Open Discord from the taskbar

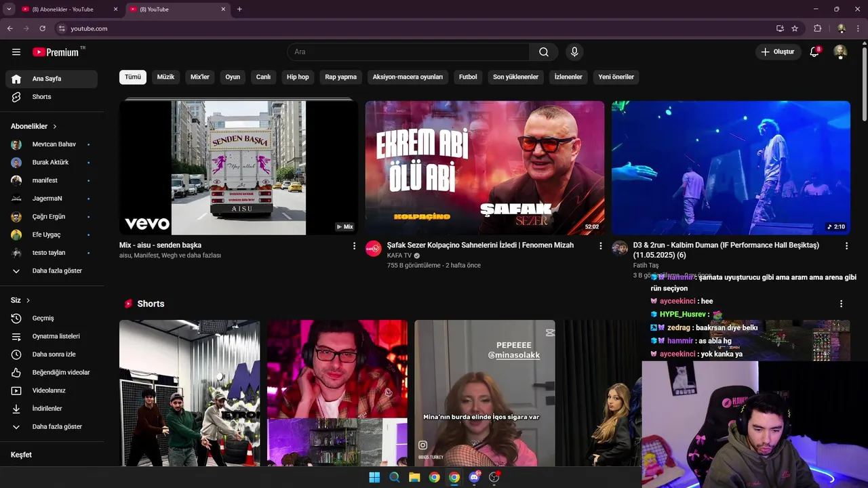pos(474,477)
